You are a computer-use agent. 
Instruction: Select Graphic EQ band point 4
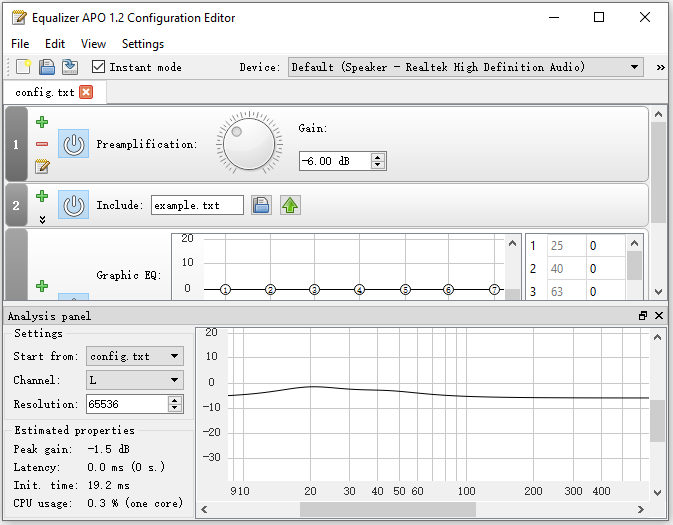pos(359,290)
